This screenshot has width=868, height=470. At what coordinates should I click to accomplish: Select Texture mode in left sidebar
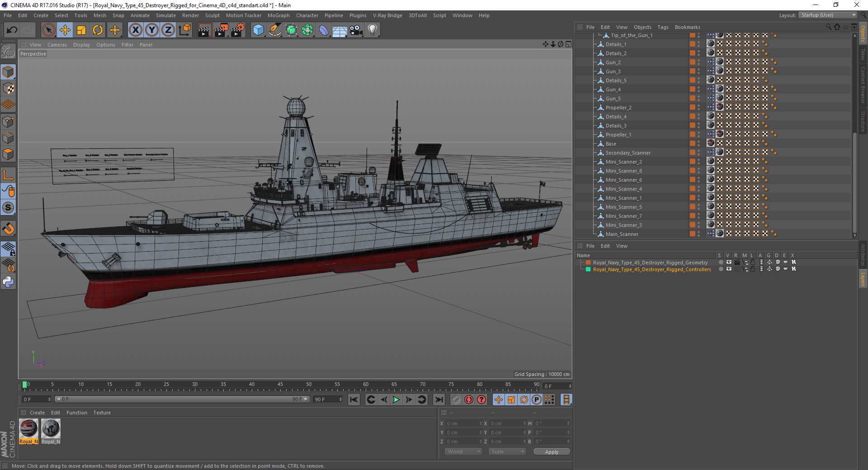[8, 89]
